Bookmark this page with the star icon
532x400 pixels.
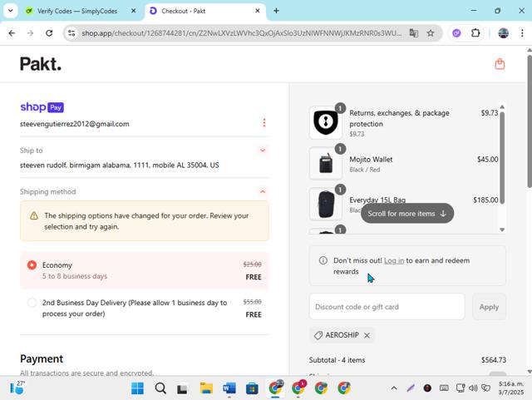431,33
